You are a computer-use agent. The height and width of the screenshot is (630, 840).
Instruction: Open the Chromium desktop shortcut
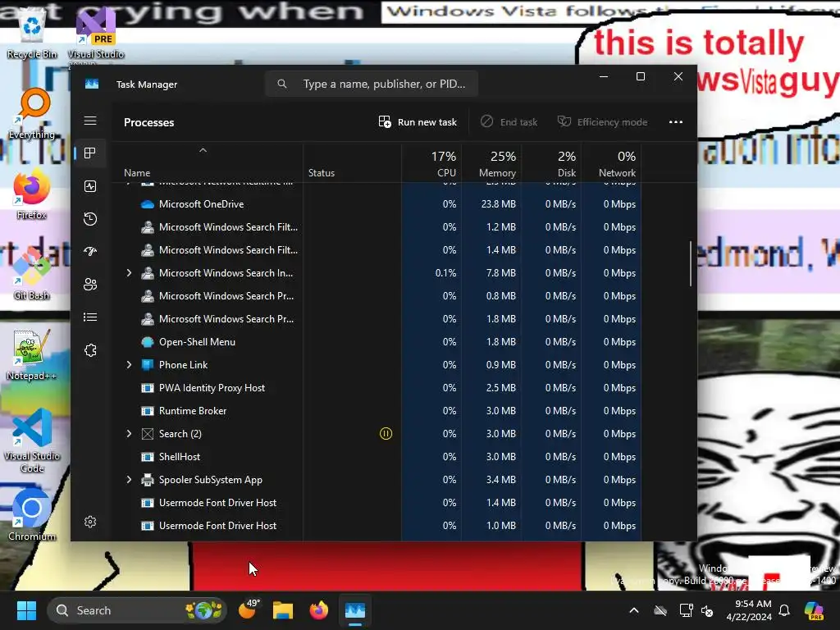pyautogui.click(x=32, y=515)
